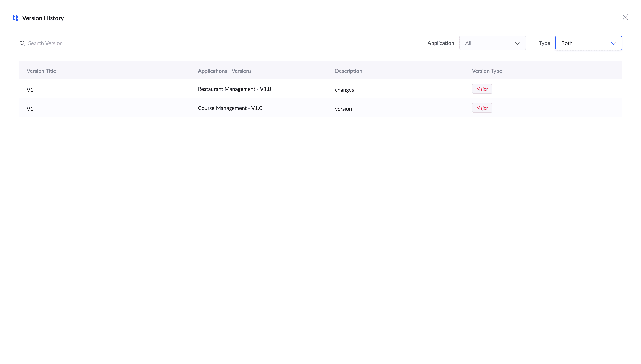Click the Applications - Versions column header
Screen dimensions: 641x364
tap(224, 71)
